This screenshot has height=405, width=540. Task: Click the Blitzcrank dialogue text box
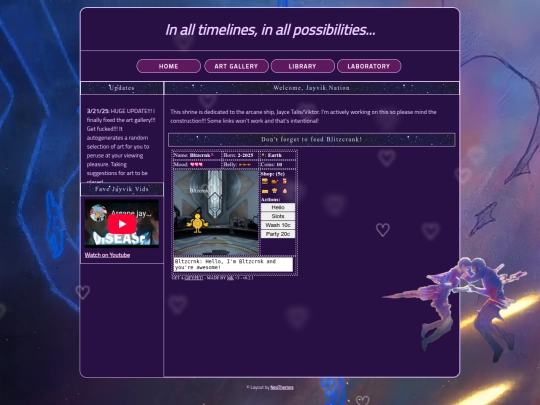(233, 264)
